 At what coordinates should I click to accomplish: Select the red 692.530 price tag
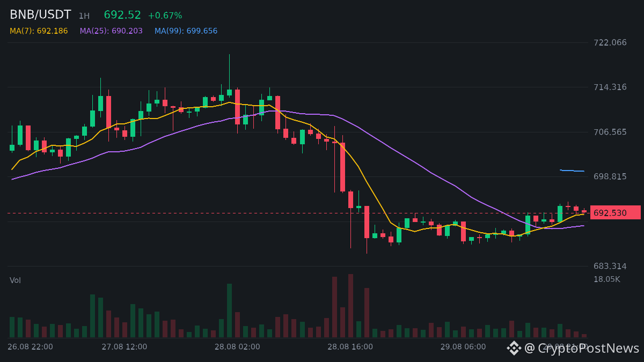coord(616,213)
